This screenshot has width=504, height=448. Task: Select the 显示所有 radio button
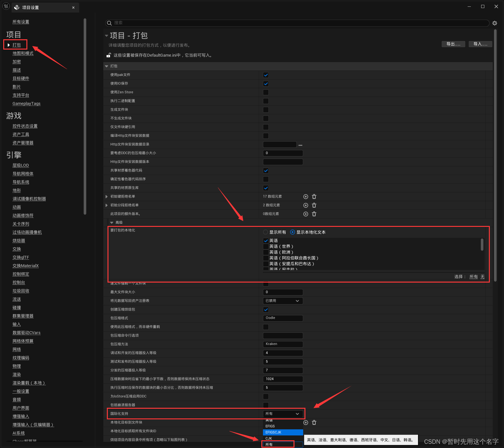pyautogui.click(x=266, y=232)
